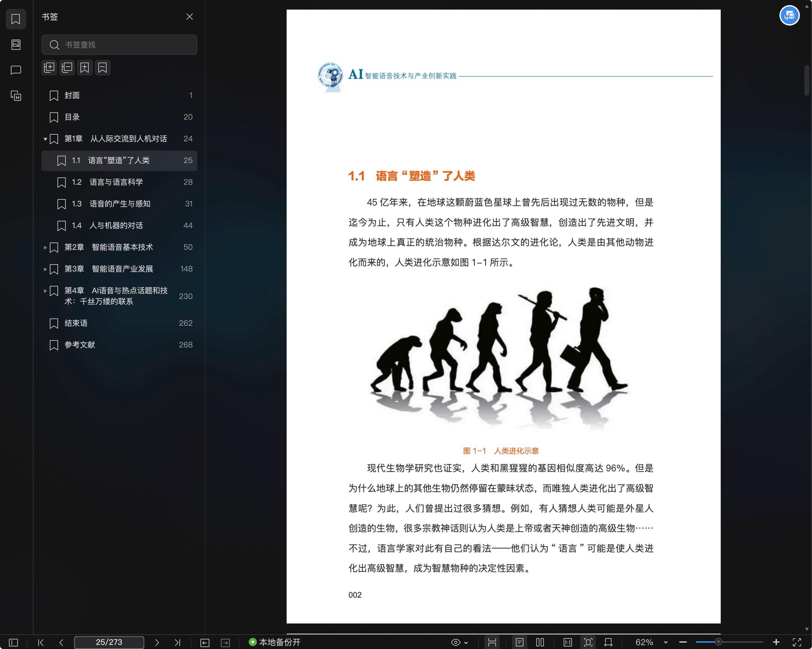This screenshot has width=812, height=649.
Task: Collapse the 第1章 chapter tree arrow
Action: coord(45,139)
